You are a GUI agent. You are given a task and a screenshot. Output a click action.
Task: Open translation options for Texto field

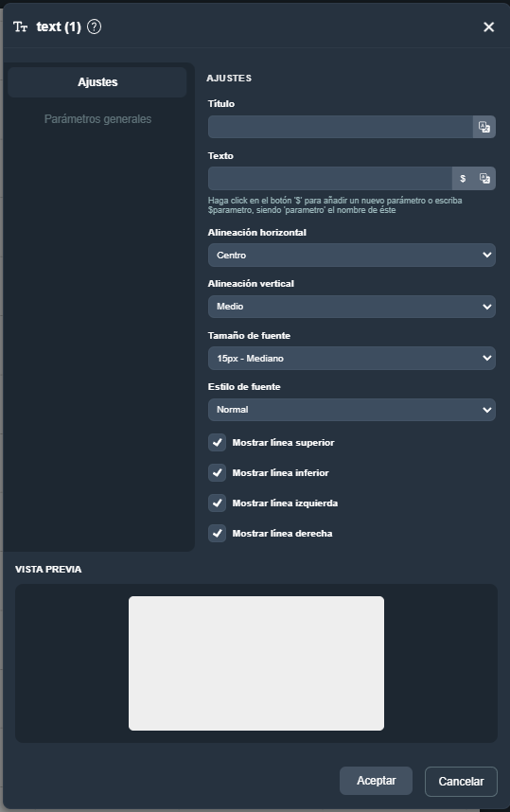[484, 178]
